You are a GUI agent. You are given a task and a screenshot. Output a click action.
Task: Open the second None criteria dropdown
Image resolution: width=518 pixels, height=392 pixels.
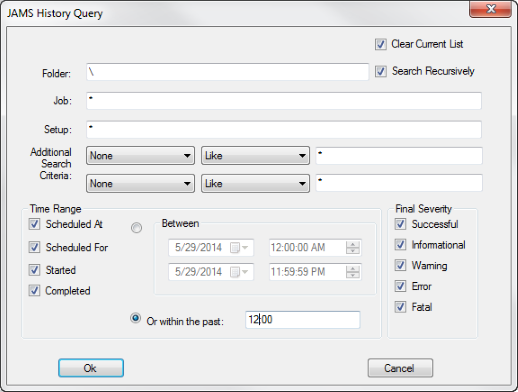tap(140, 183)
